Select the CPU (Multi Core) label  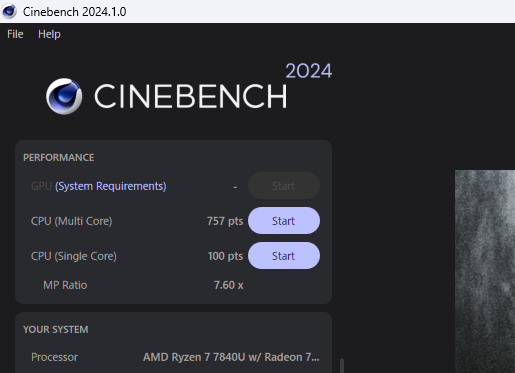(x=72, y=221)
